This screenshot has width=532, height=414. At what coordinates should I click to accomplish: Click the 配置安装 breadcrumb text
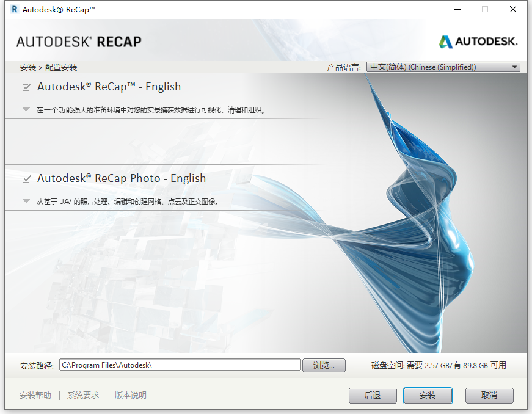(x=61, y=68)
